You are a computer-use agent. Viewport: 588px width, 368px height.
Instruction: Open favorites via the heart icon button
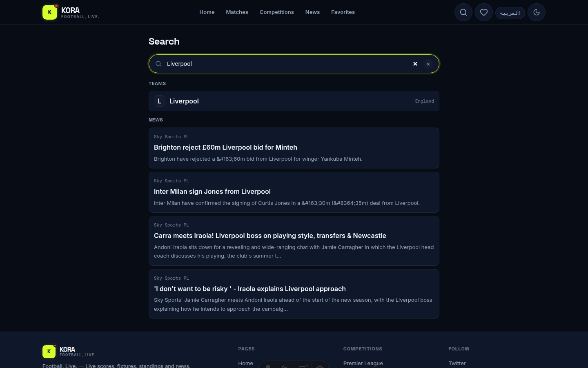tap(484, 12)
